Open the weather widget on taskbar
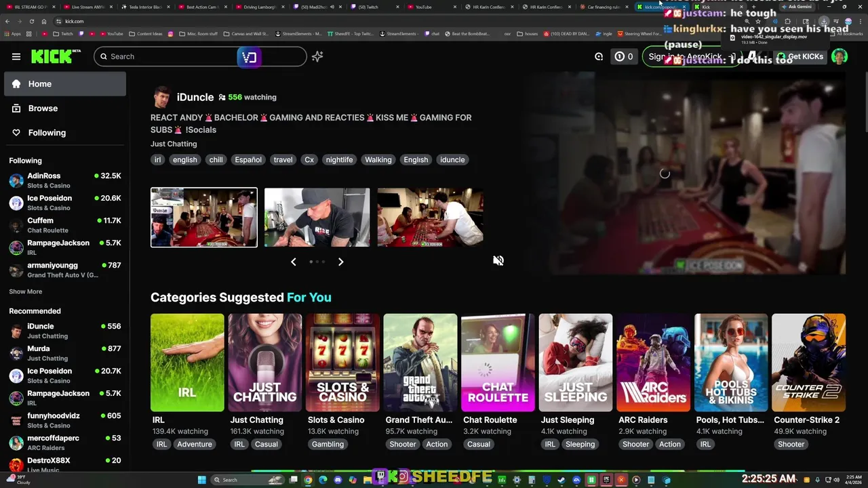The height and width of the screenshot is (488, 868). tap(18, 480)
